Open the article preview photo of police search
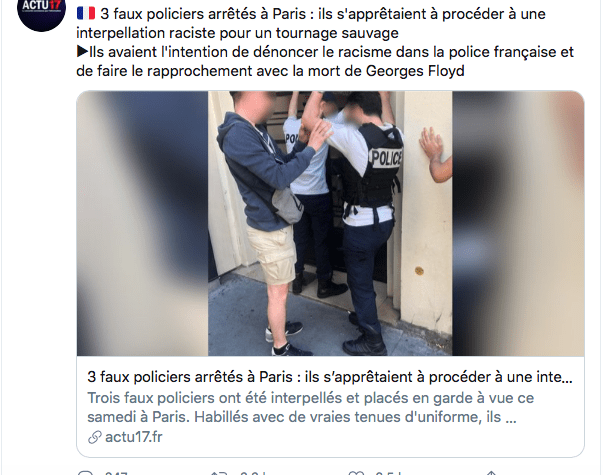This screenshot has height=475, width=603. 330,223
